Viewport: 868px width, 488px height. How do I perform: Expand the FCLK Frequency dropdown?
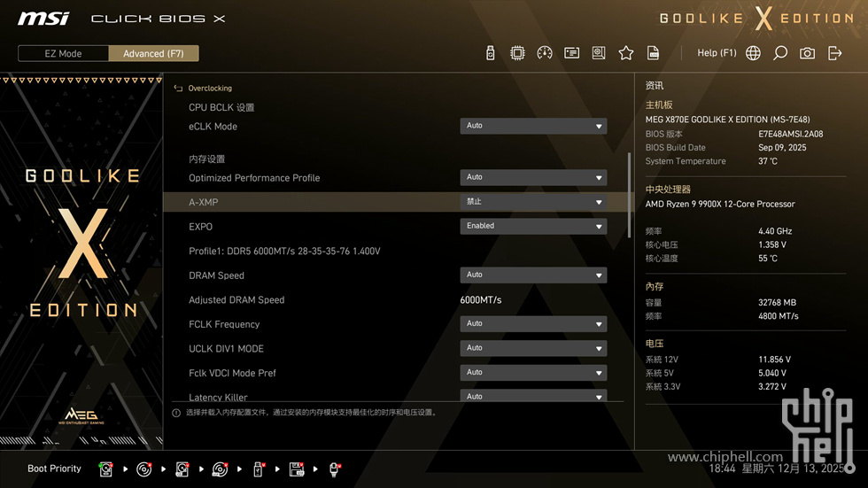[x=533, y=324]
